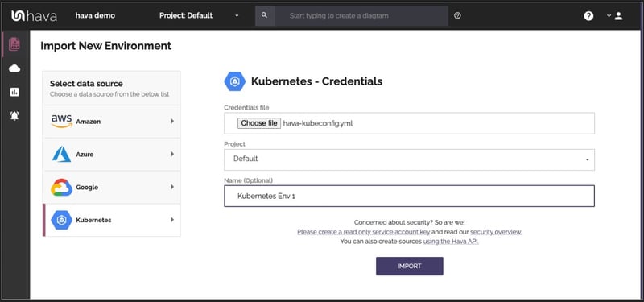
Task: Expand the Azure row arrow
Action: 172,154
